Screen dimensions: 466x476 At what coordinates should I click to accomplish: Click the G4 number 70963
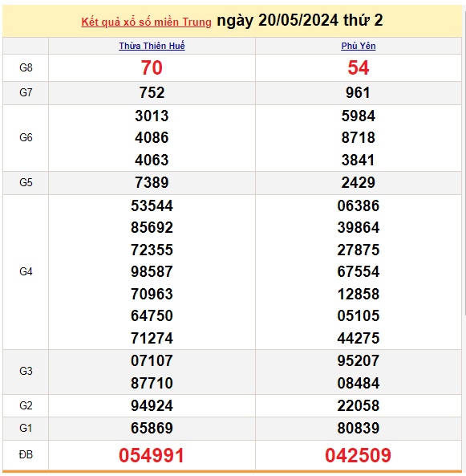tap(152, 294)
